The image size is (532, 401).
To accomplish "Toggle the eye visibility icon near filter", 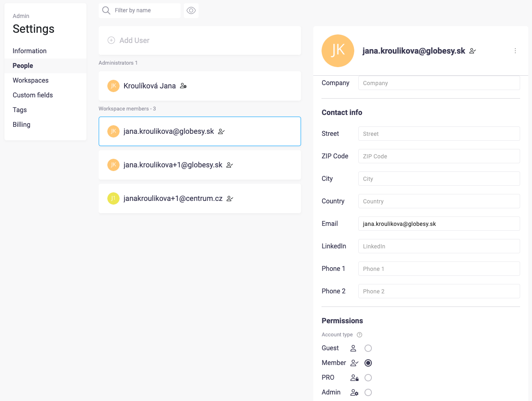I will click(191, 11).
